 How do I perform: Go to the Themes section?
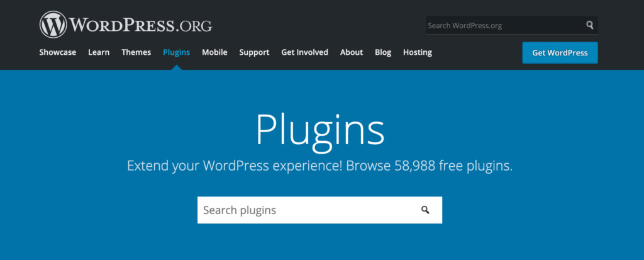tap(136, 52)
